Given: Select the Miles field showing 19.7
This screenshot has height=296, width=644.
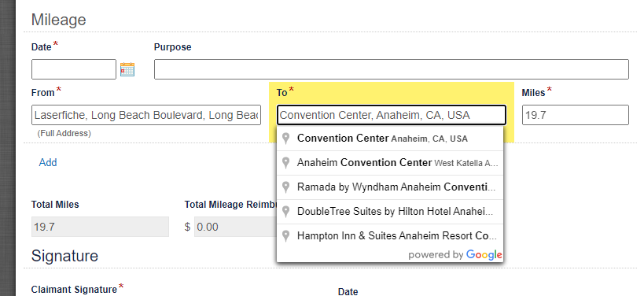Looking at the screenshot, I should [x=576, y=115].
